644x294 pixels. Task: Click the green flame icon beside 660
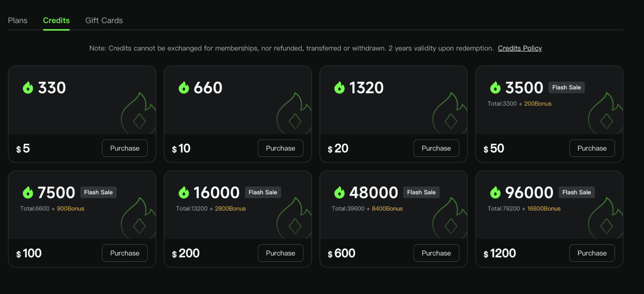point(184,87)
